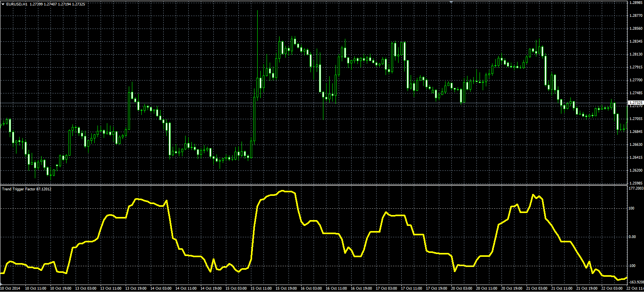This screenshot has height=292, width=644.
Task: Click the 15 Oct 03:00 time label
Action: [236, 288]
